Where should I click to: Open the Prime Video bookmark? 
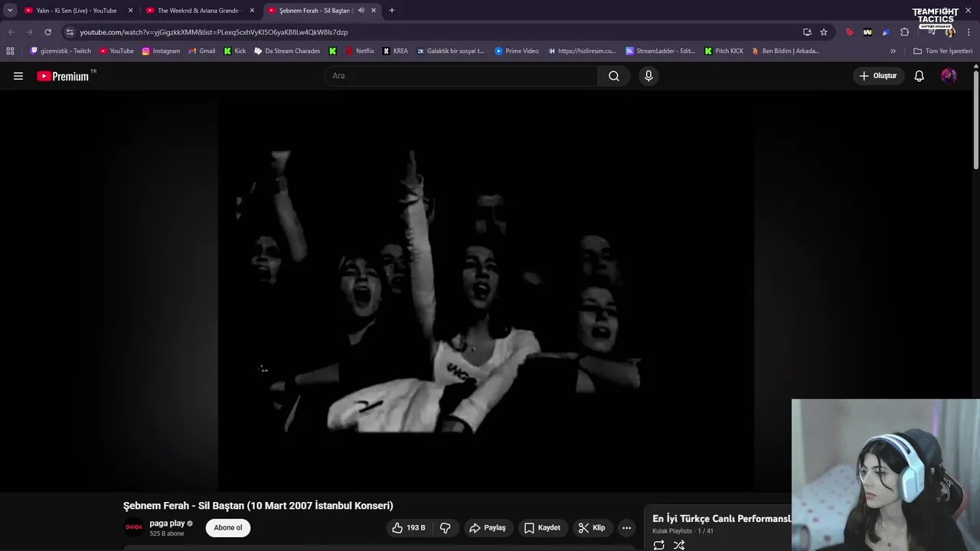coord(517,51)
